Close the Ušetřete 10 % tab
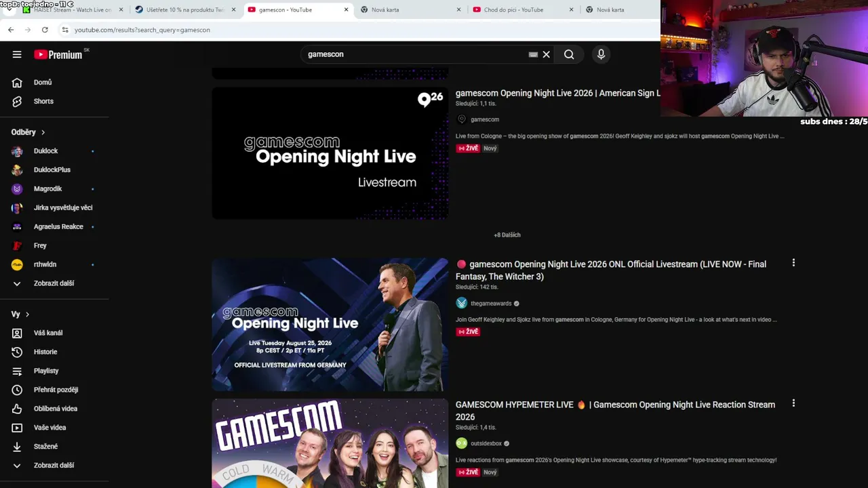868x488 pixels. coord(233,9)
